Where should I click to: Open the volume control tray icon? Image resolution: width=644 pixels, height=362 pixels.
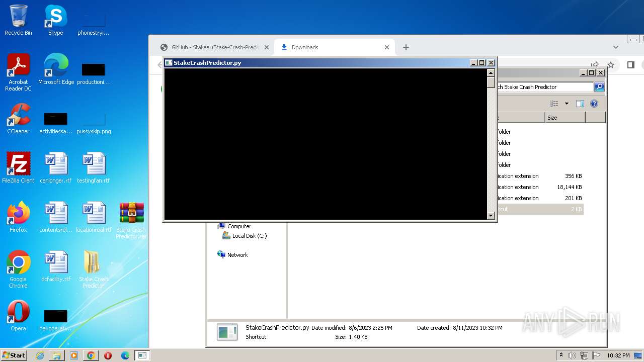572,355
